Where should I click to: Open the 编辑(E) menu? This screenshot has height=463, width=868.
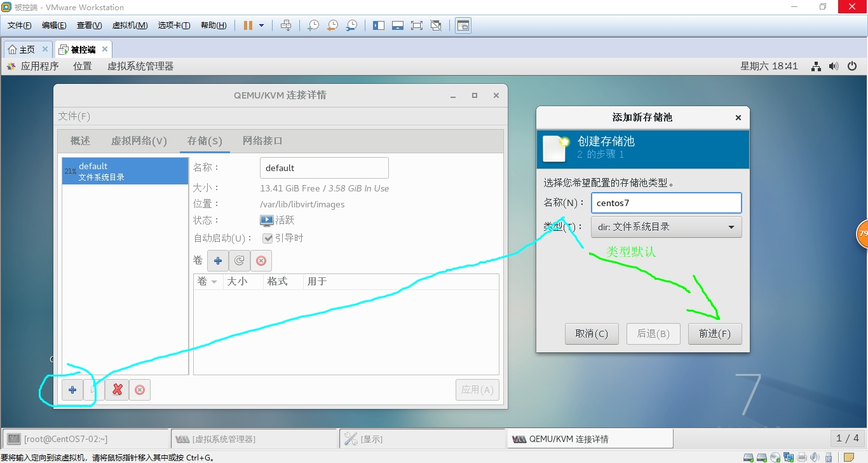pos(54,25)
